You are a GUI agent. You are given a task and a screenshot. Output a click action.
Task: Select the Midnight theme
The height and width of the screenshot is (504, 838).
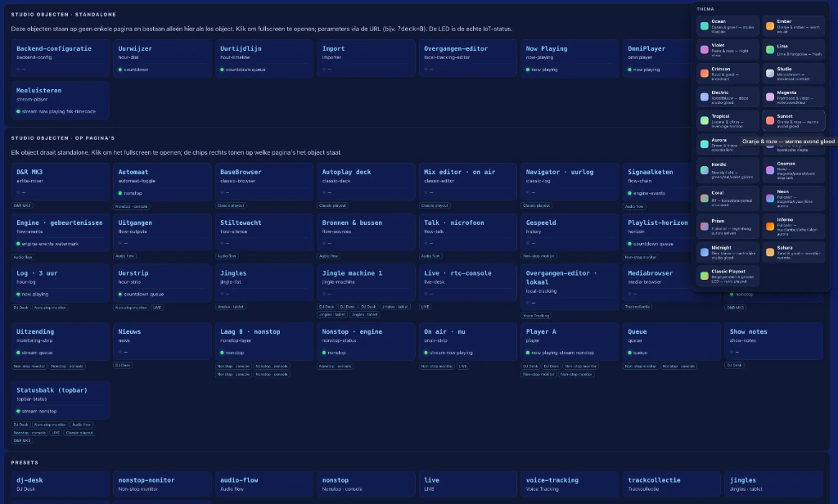(728, 252)
